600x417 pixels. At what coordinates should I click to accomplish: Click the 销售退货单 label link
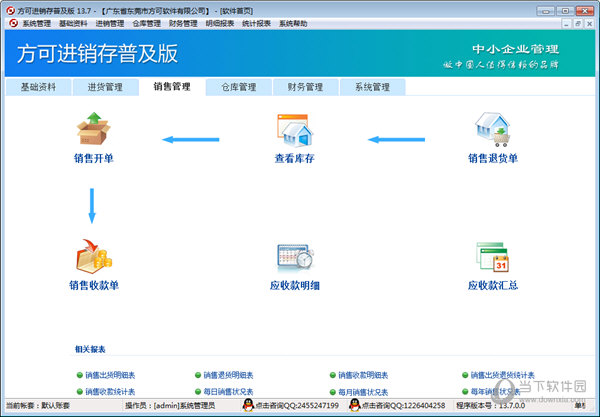493,158
